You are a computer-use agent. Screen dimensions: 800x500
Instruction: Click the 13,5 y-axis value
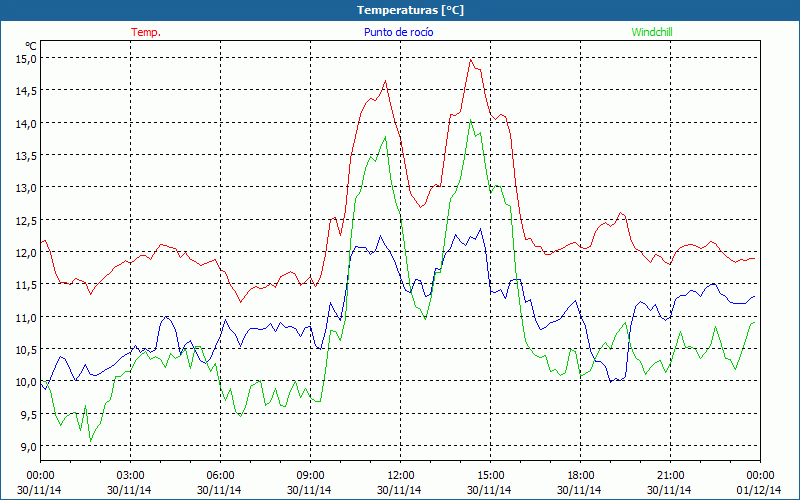point(27,155)
